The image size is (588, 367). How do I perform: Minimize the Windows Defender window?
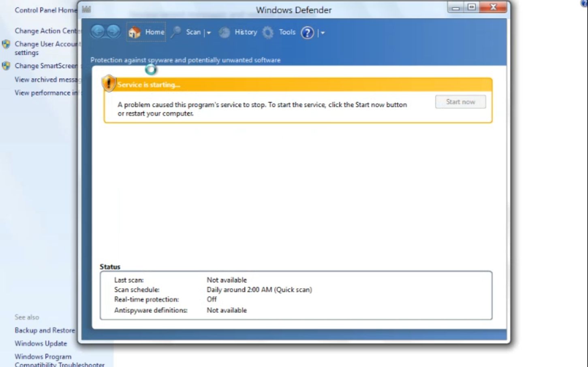(x=456, y=7)
